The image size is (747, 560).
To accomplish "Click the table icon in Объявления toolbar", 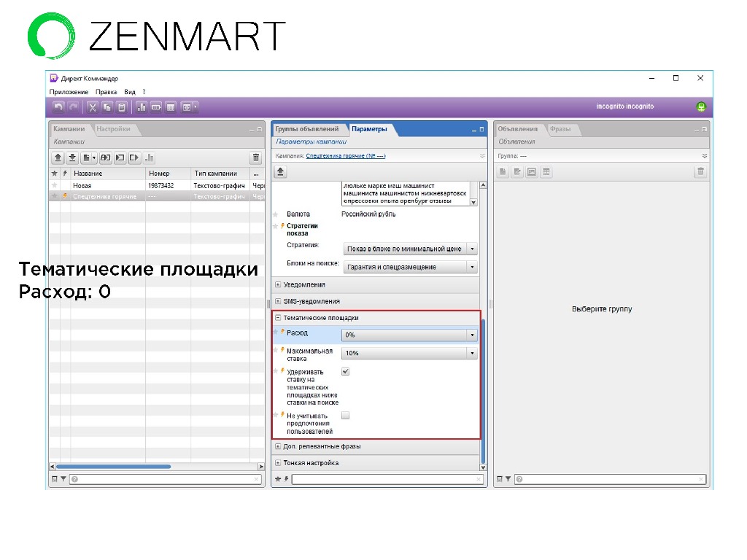I will [x=546, y=172].
